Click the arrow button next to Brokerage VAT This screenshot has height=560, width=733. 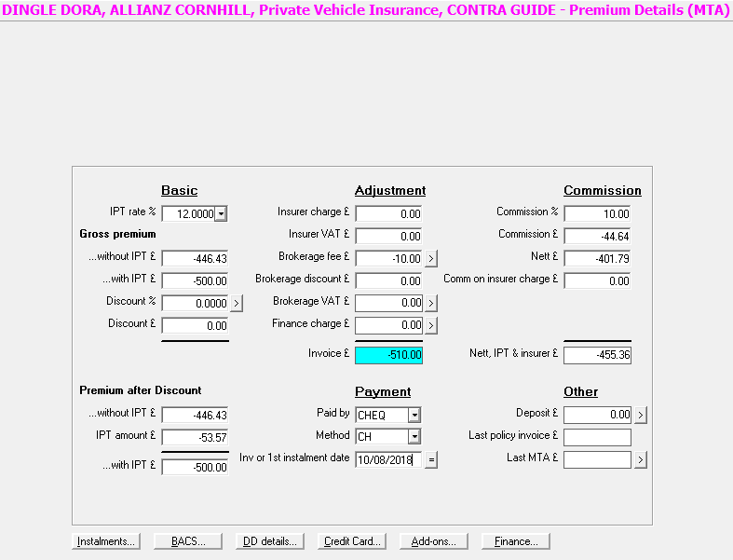(431, 303)
